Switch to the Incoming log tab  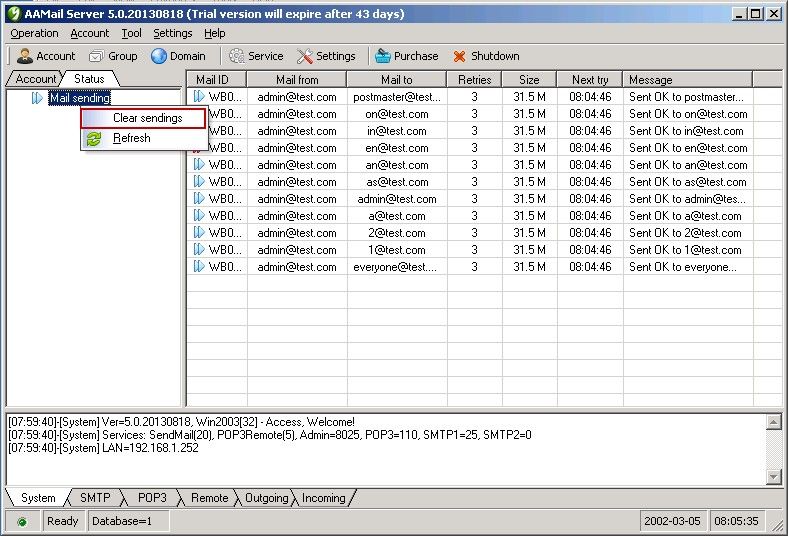[x=323, y=498]
